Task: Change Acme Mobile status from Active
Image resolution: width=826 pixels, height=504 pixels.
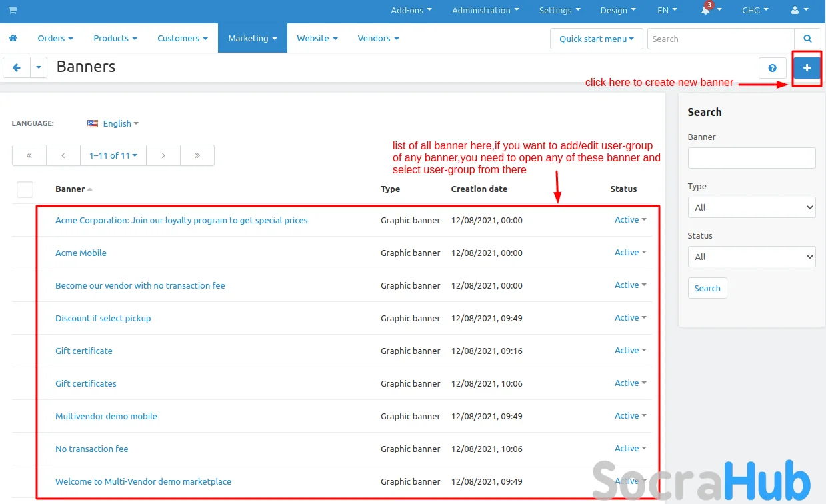Action: pos(630,253)
